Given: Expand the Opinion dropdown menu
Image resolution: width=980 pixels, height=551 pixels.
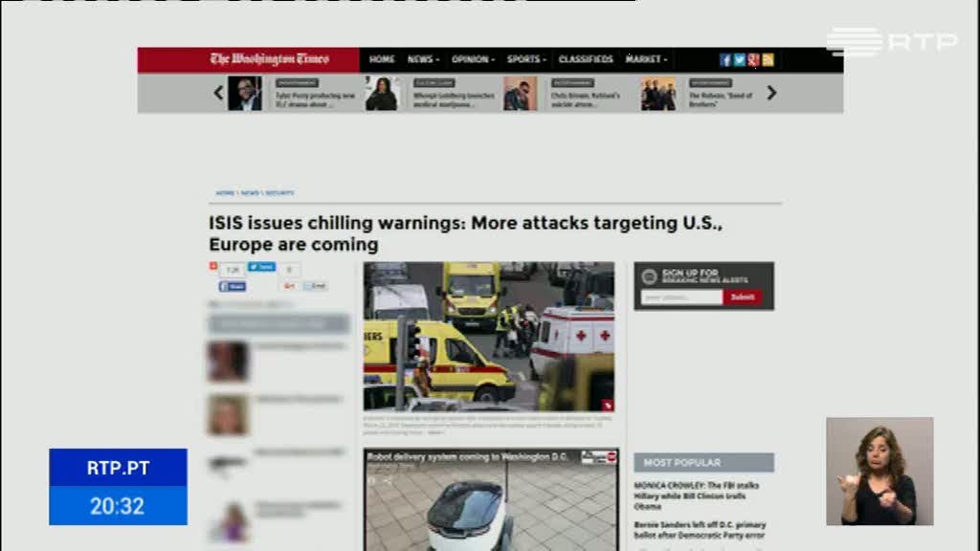Looking at the screenshot, I should (473, 59).
